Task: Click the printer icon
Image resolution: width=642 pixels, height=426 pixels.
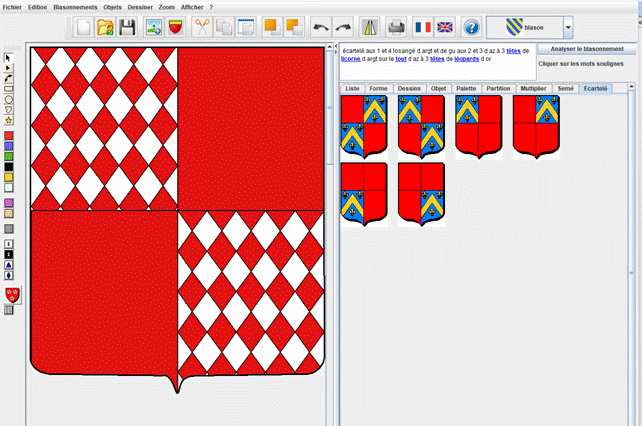Action: click(397, 27)
